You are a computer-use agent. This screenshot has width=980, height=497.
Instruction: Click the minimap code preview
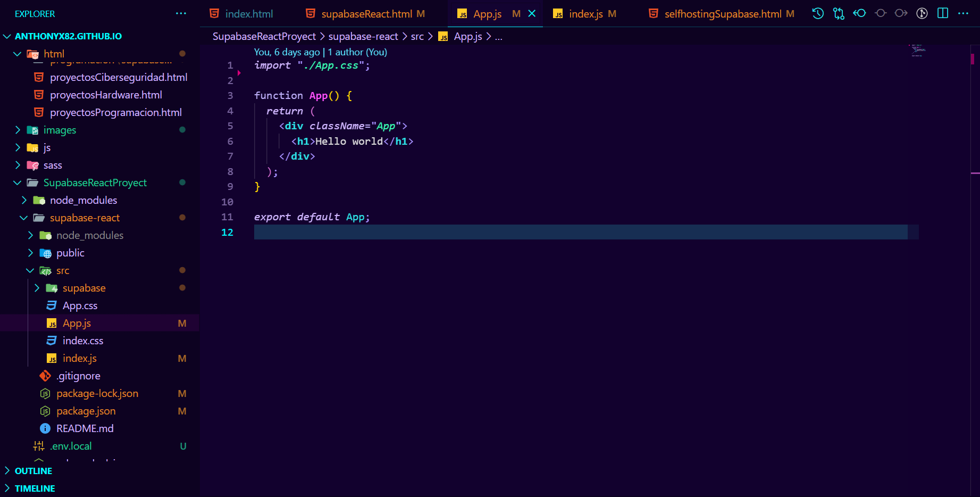[917, 51]
